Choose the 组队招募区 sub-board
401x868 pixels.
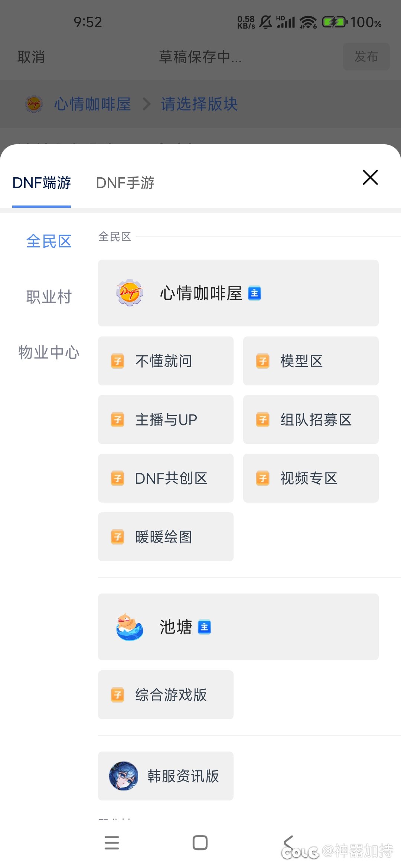(x=311, y=420)
